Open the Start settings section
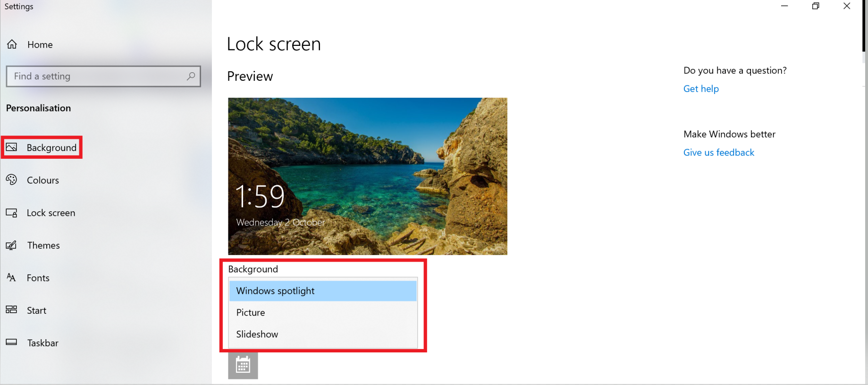The height and width of the screenshot is (385, 868). pyautogui.click(x=37, y=310)
